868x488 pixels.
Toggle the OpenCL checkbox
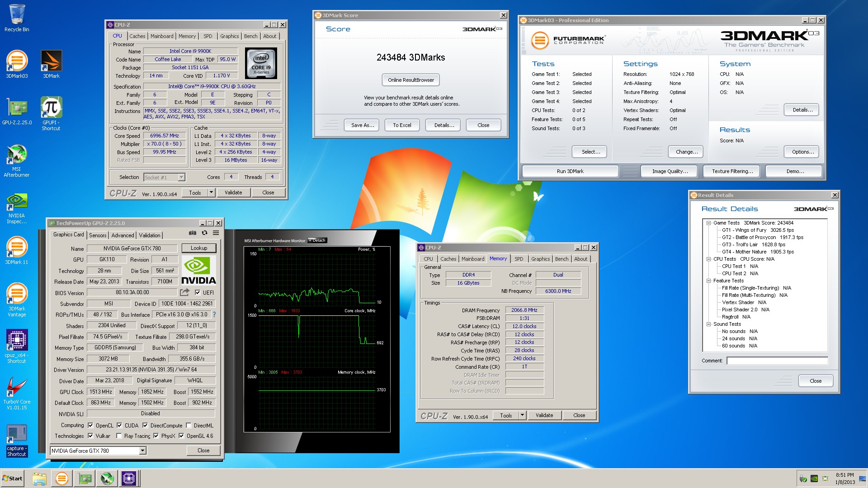coord(90,425)
